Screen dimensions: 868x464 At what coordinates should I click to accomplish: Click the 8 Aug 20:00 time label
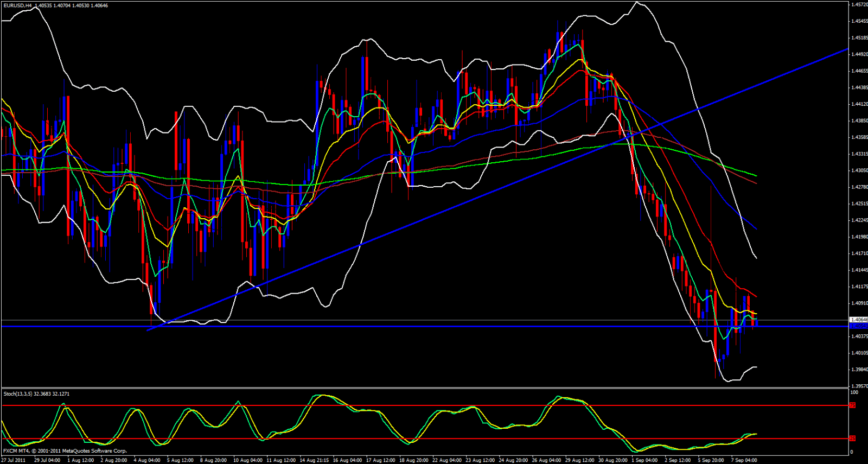tap(213, 460)
